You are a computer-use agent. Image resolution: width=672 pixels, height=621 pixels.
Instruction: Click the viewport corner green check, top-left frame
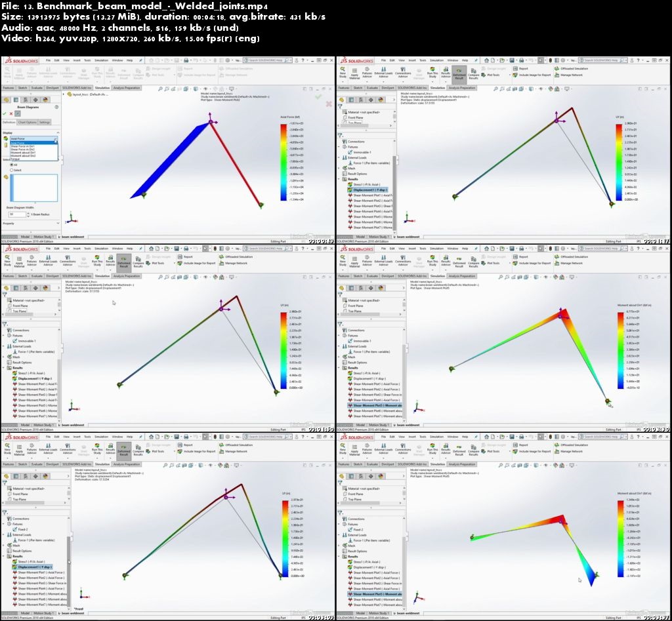[318, 97]
